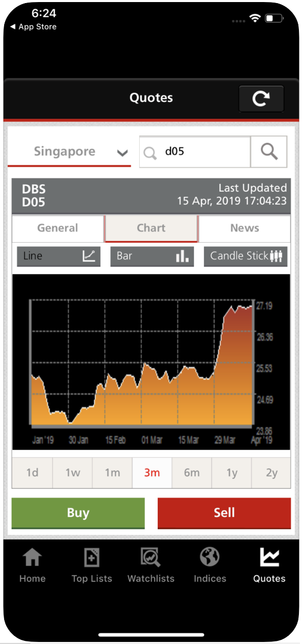Click the 29 Mar point on chart
This screenshot has width=302, height=644.
[225, 440]
